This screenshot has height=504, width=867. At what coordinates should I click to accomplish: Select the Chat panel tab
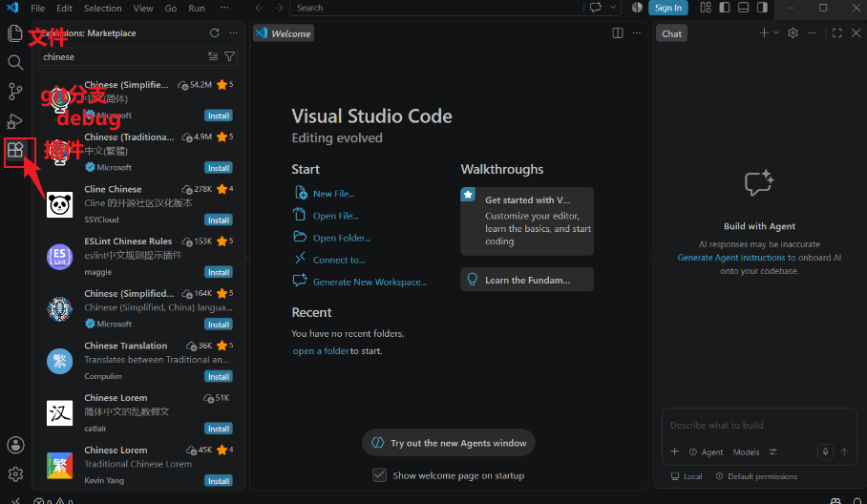tap(671, 33)
